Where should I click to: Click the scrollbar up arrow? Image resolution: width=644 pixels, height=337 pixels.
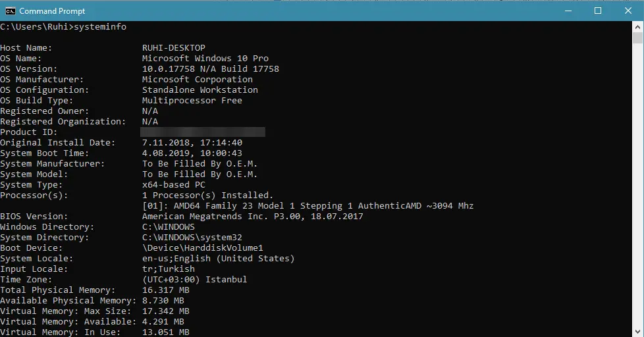click(637, 27)
